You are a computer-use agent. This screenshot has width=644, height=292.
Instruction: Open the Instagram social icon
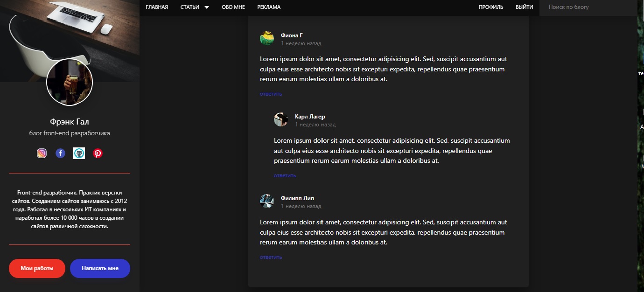(x=42, y=153)
